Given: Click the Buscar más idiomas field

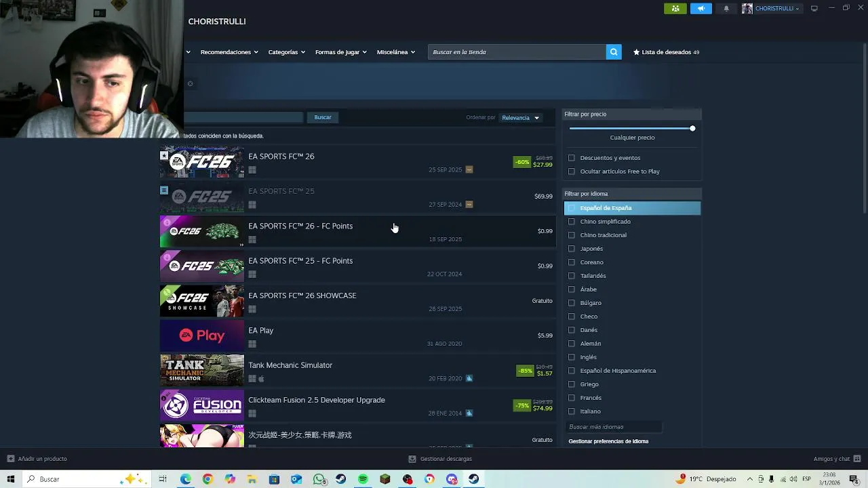Looking at the screenshot, I should tap(614, 427).
